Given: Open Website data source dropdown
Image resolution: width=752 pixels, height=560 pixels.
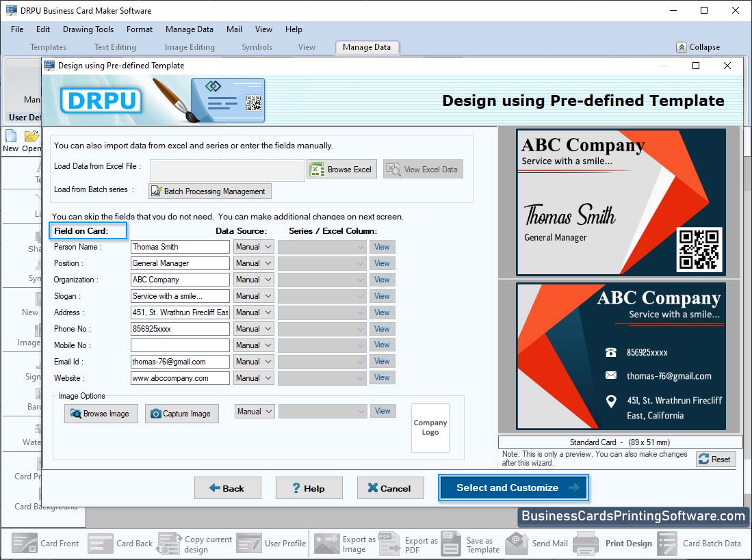Looking at the screenshot, I should pos(254,378).
